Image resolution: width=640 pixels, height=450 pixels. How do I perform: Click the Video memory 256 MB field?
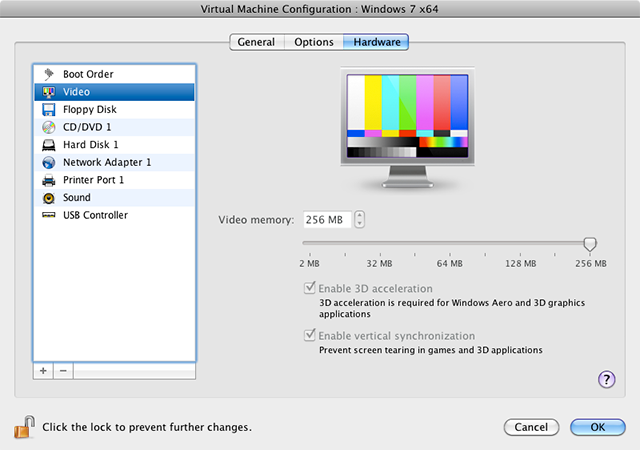(327, 220)
